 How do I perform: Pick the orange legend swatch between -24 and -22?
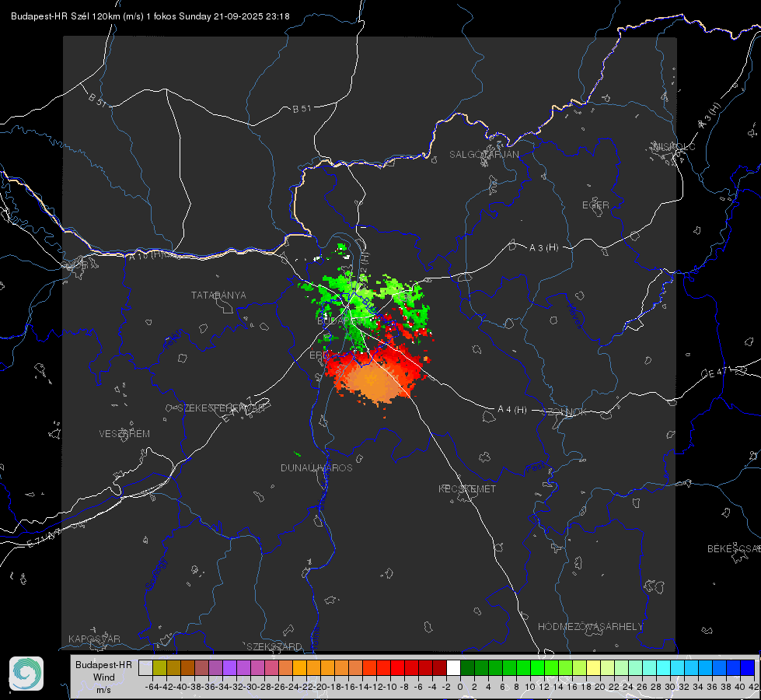(299, 668)
